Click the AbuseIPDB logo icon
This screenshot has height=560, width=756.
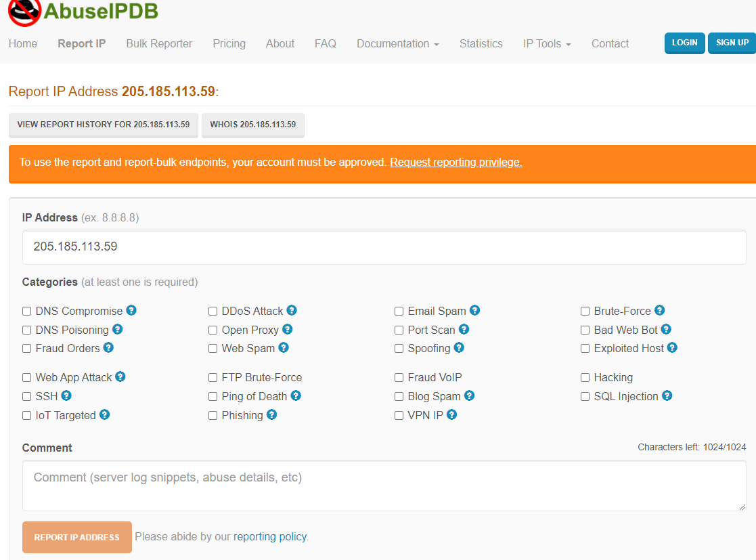24,12
